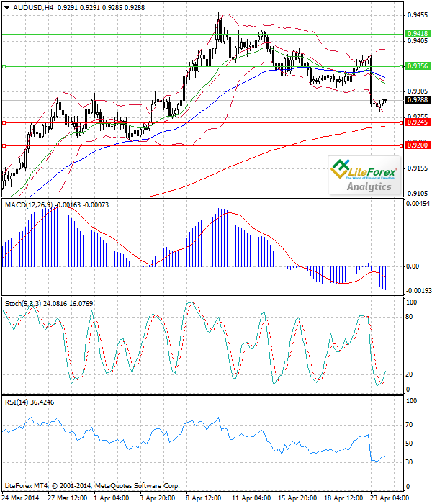
Task: Click the 0.9418 green price label
Action: click(418, 34)
